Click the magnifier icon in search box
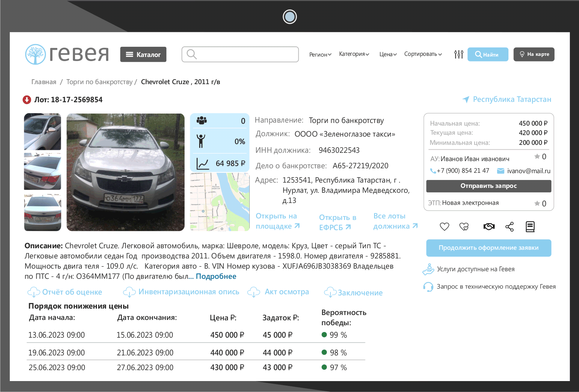 [192, 54]
